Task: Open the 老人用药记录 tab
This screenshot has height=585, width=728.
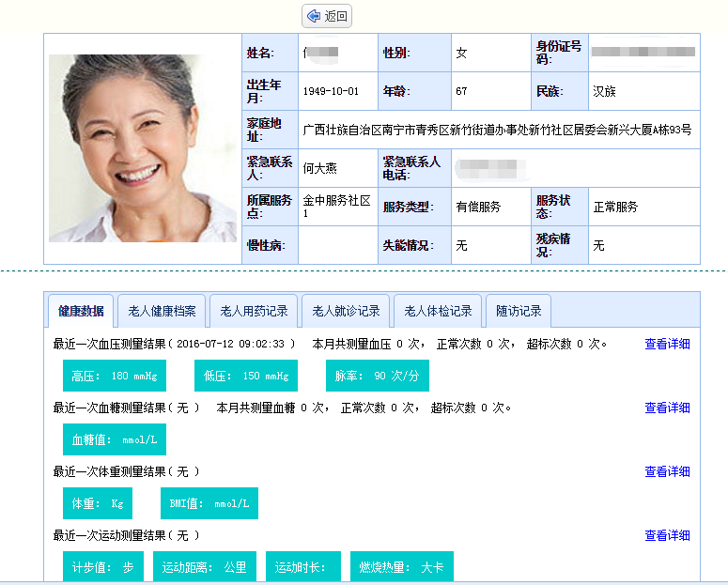Action: pos(254,311)
